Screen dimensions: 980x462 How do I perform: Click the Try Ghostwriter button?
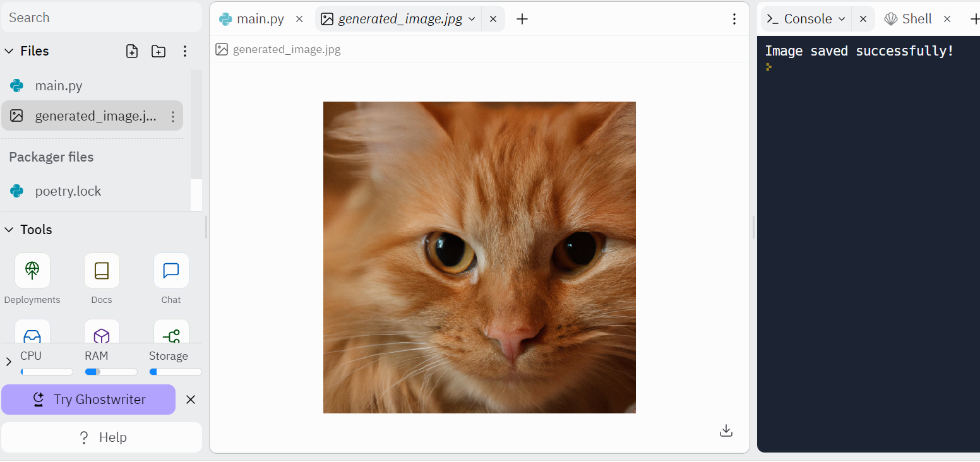pyautogui.click(x=88, y=400)
